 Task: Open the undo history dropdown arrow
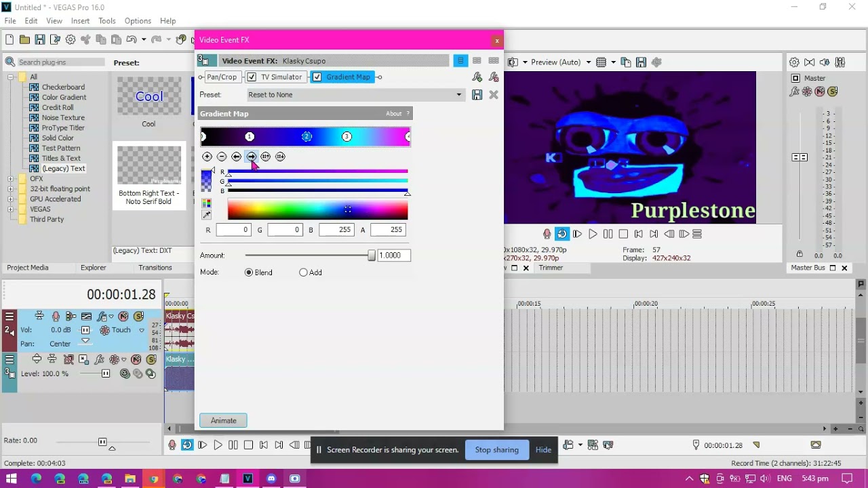tap(144, 40)
